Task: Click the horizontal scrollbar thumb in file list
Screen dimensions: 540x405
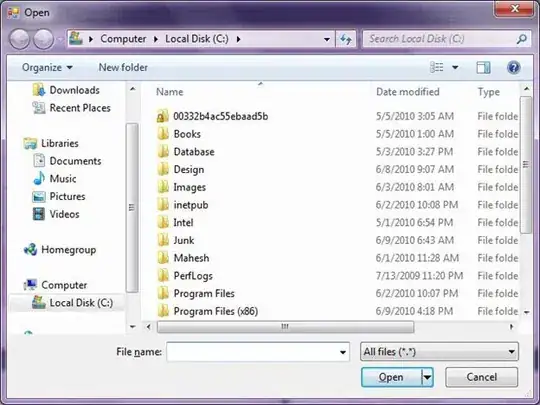Action: click(285, 326)
